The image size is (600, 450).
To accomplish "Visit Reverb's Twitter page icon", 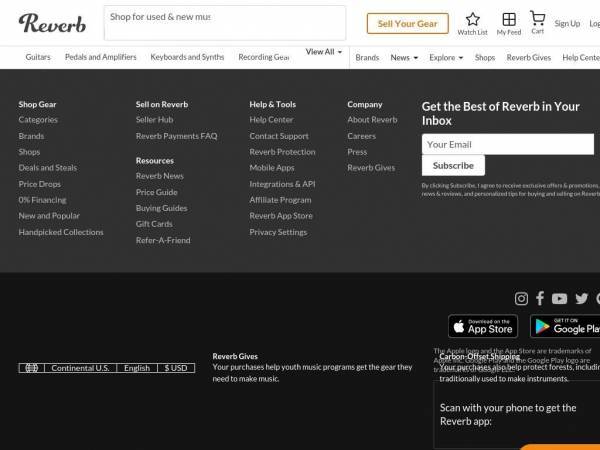I will [x=582, y=298].
